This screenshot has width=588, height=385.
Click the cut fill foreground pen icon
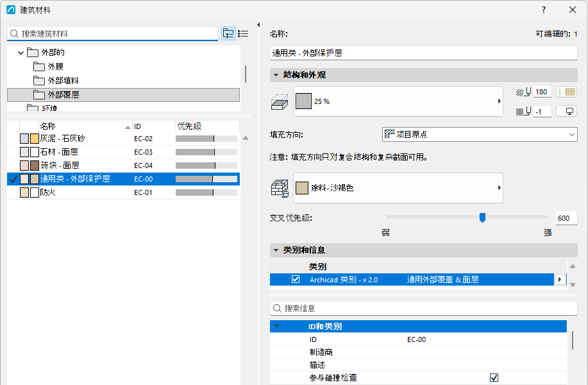click(523, 92)
